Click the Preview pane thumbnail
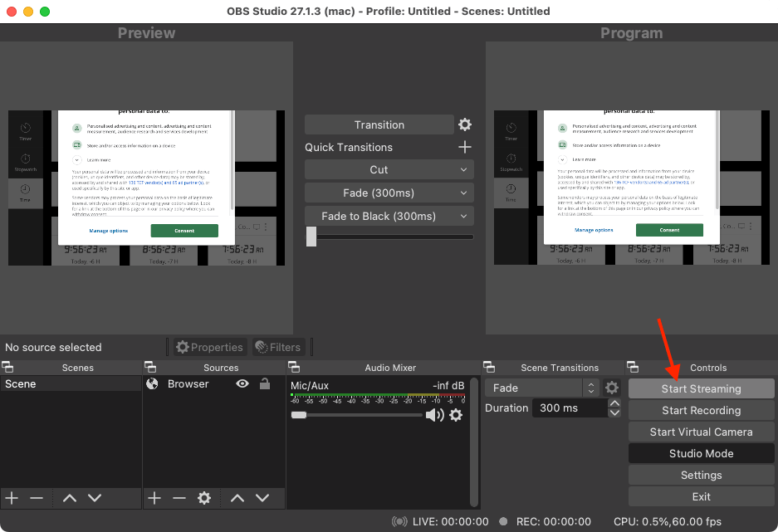Image resolution: width=778 pixels, height=532 pixels. [x=146, y=188]
